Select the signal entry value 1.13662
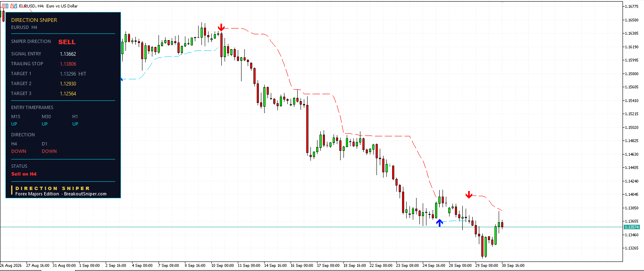 click(x=68, y=54)
